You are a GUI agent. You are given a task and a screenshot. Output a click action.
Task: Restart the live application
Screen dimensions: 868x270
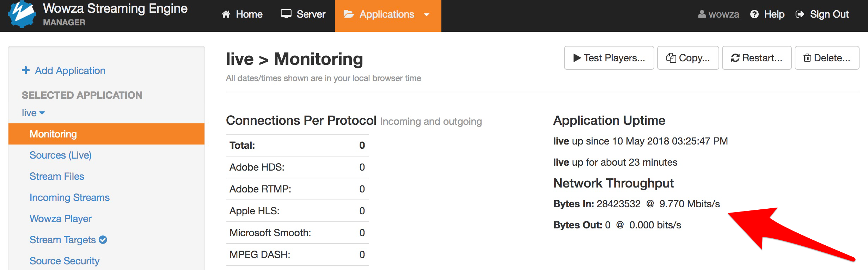(x=757, y=58)
